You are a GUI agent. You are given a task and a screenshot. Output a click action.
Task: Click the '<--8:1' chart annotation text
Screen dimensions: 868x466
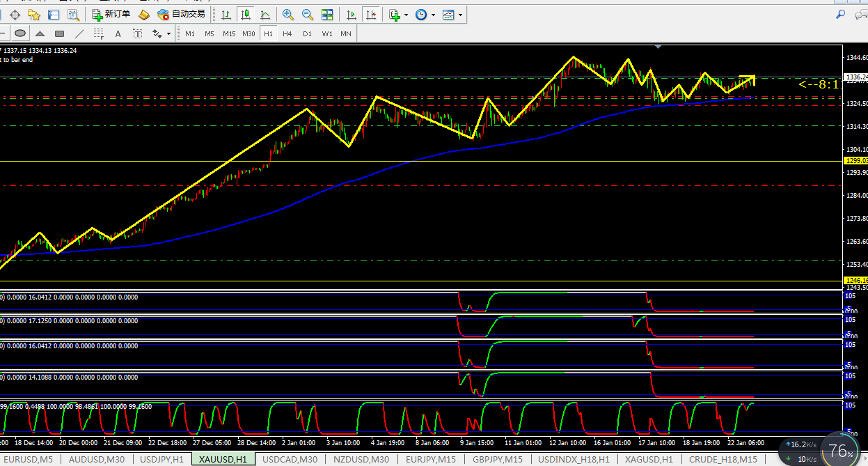(819, 84)
